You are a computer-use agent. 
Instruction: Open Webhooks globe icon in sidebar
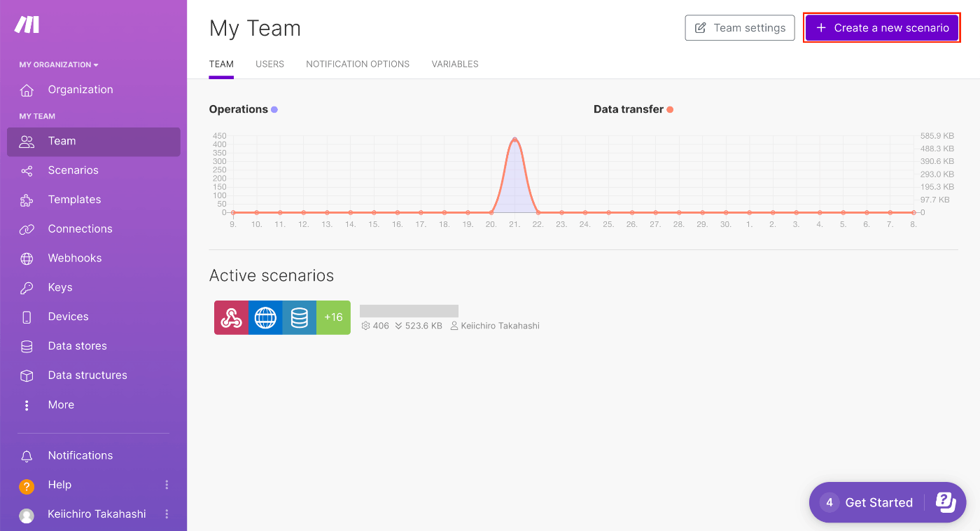pyautogui.click(x=27, y=258)
